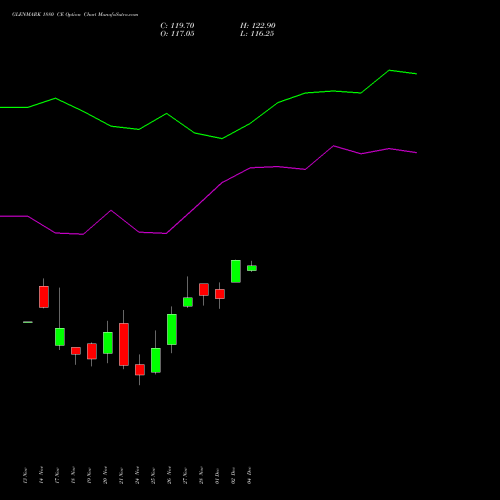Select the open value O: 117.05
This screenshot has height=500, width=500.
click(177, 34)
